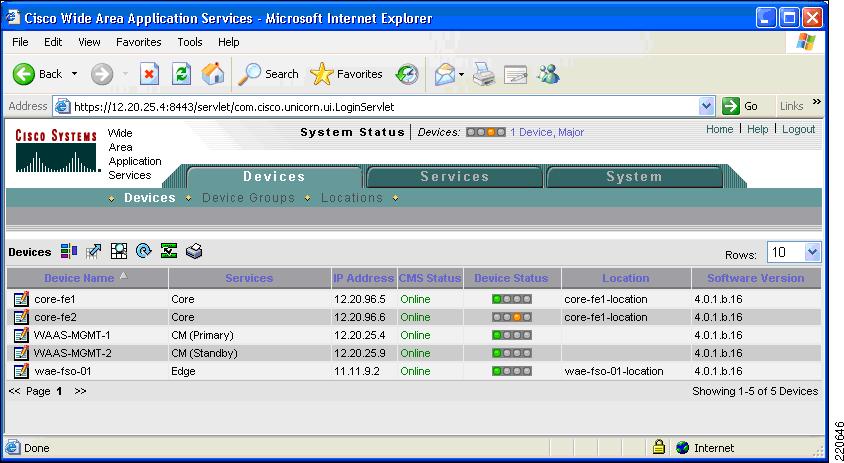The width and height of the screenshot is (844, 463).
Task: Open the Edit menu
Action: tap(53, 42)
